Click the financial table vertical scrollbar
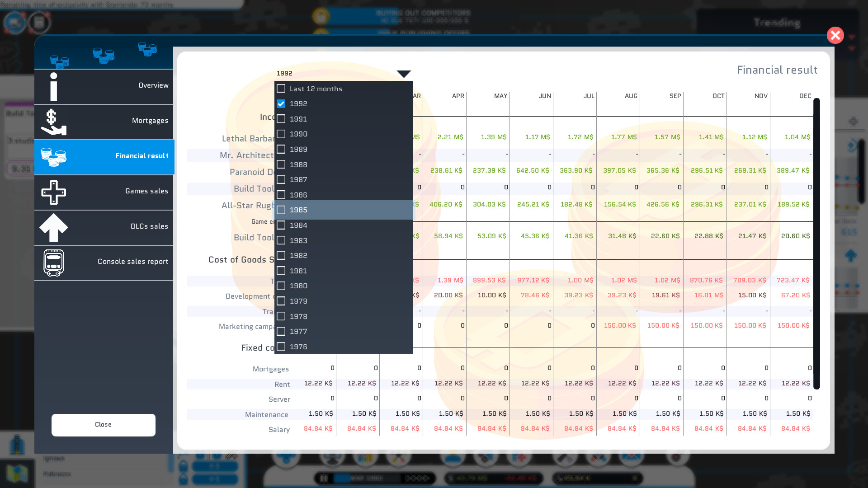The image size is (868, 488). tap(816, 244)
